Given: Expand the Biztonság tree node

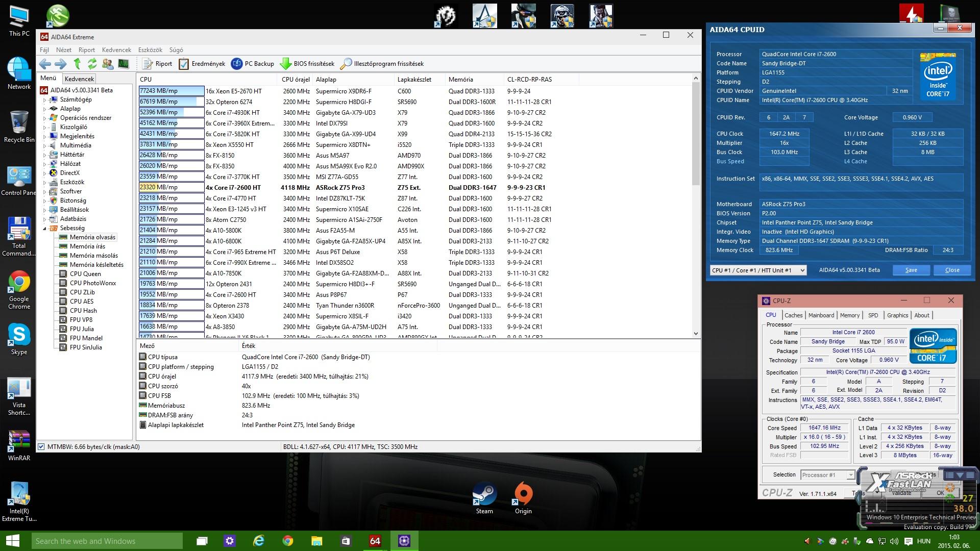Looking at the screenshot, I should pos(44,201).
